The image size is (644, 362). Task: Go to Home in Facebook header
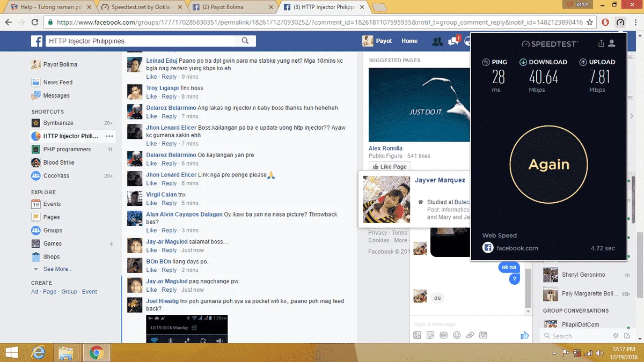[409, 41]
